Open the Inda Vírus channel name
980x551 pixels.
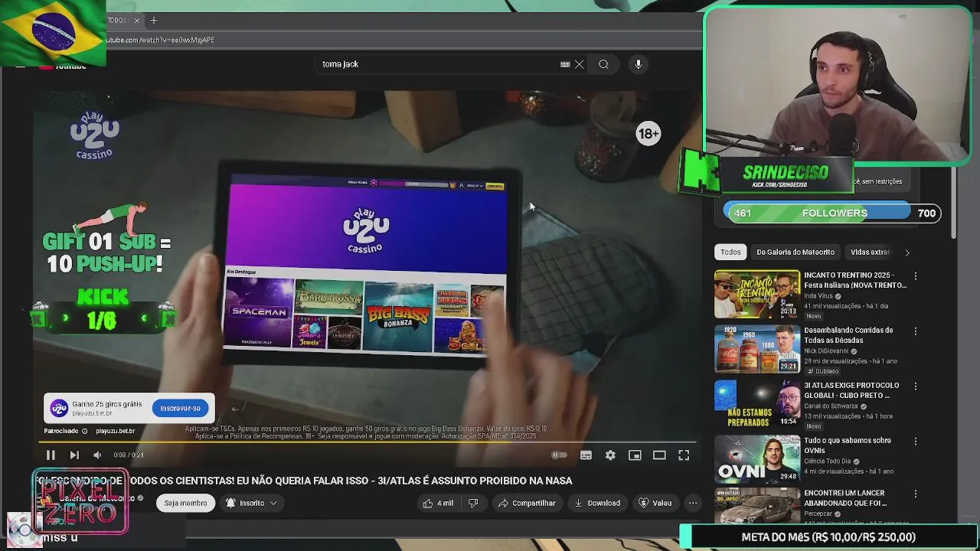click(x=818, y=296)
